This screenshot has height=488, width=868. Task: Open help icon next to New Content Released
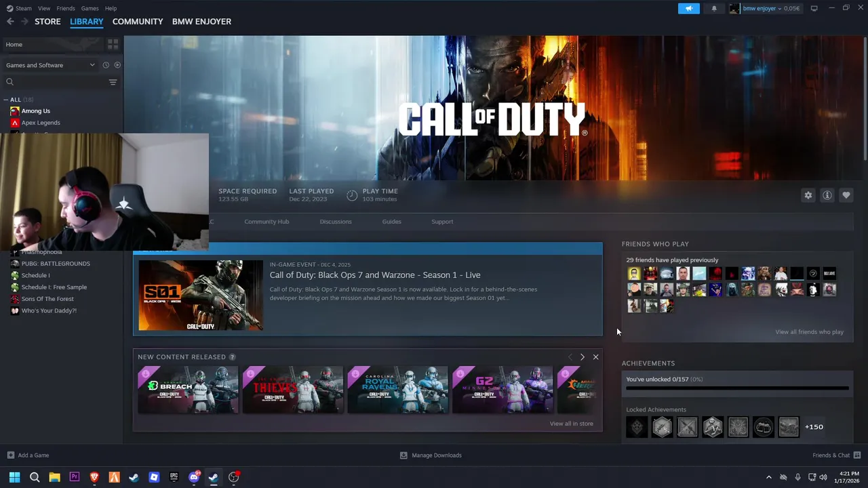pos(232,357)
